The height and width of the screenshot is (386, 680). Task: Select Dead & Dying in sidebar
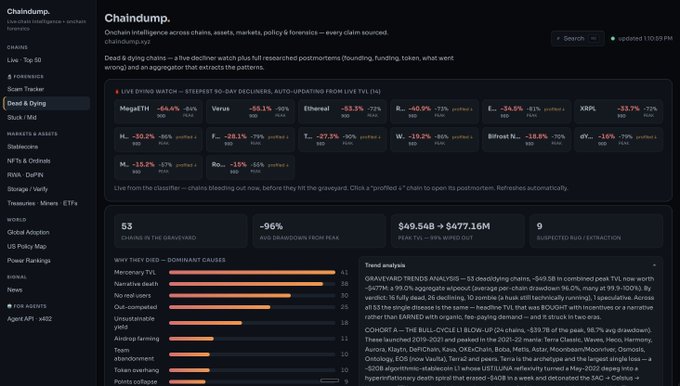(x=46, y=103)
